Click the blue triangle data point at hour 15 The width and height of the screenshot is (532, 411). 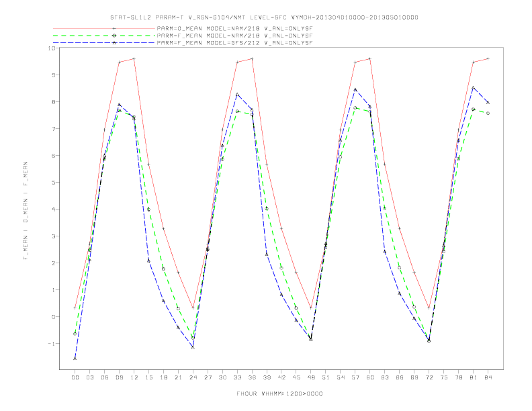pos(148,261)
